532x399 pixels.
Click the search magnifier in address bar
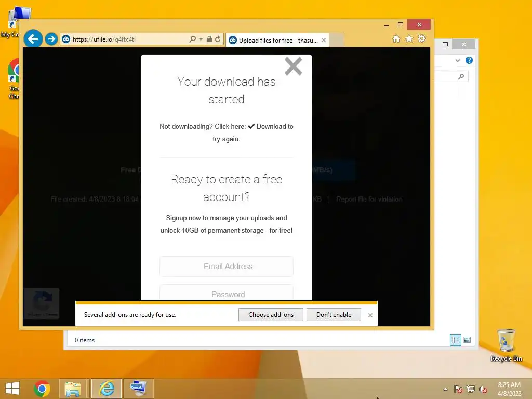(192, 39)
